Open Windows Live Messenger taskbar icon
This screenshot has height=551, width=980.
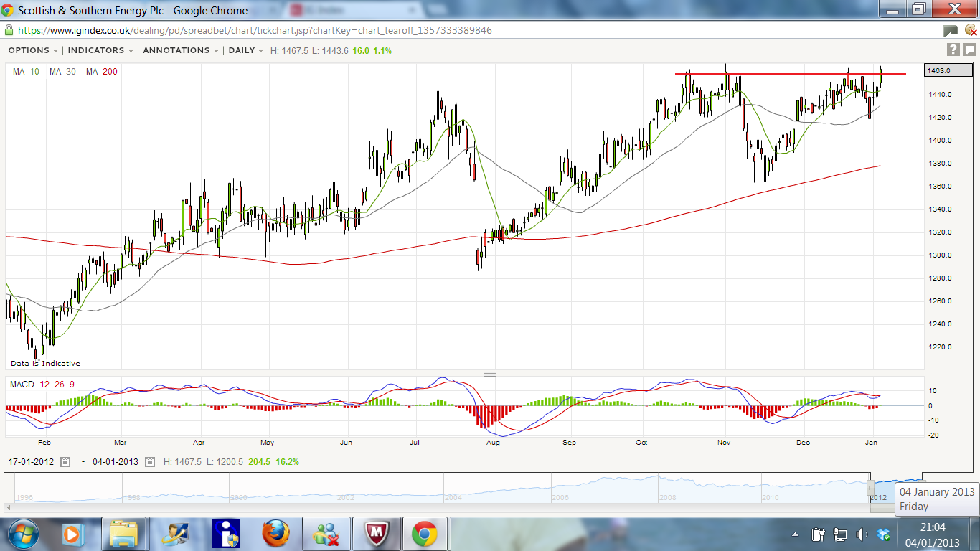tap(326, 534)
